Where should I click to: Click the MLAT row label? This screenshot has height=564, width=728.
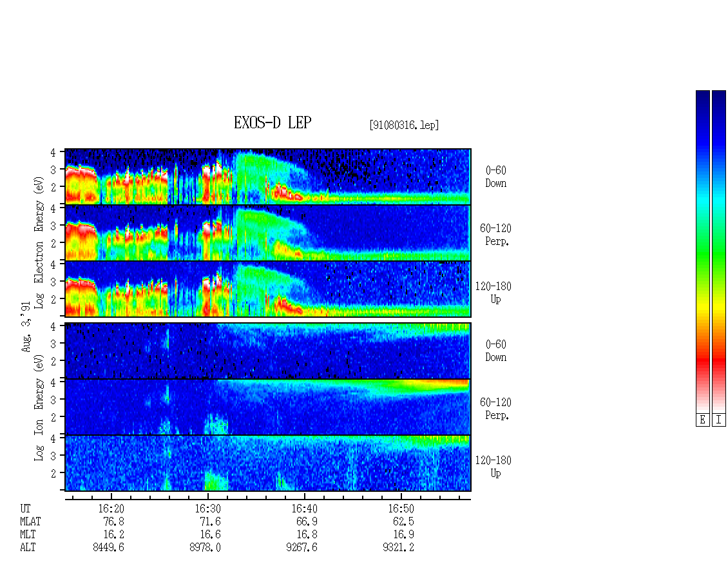click(x=31, y=521)
